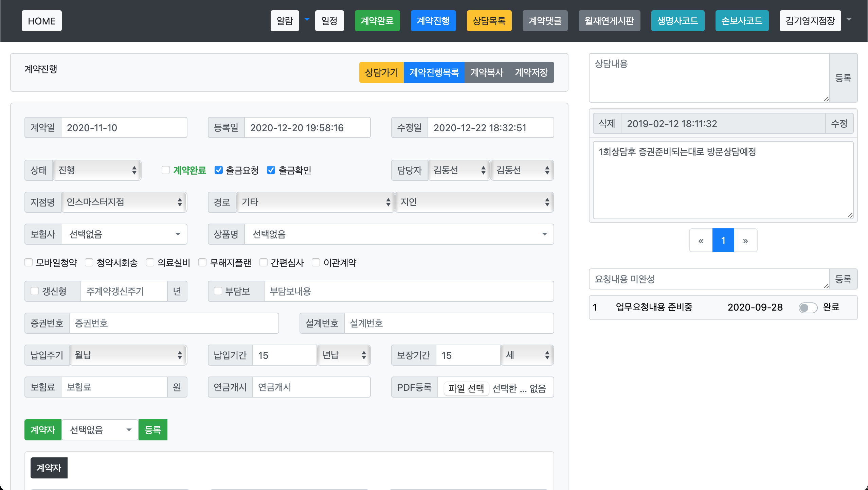Open the 납입주기 월납 dropdown
This screenshot has height=490, width=868.
(128, 355)
